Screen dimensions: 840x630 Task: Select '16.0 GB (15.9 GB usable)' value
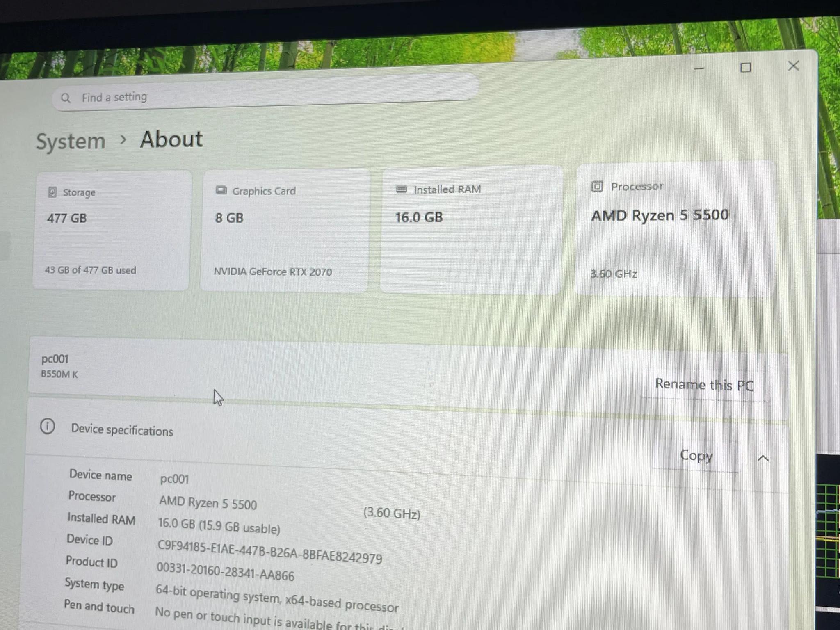219,526
